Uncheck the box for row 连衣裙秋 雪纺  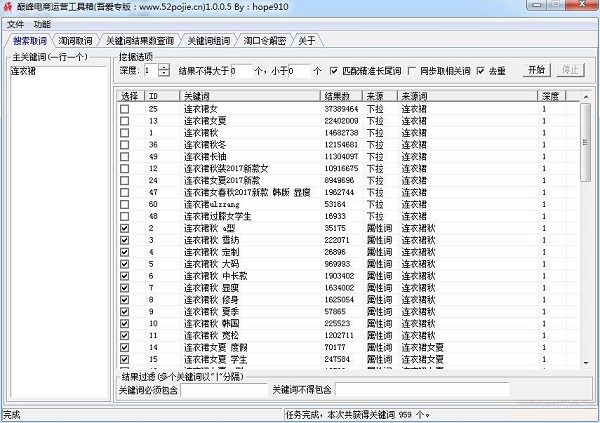tap(124, 240)
